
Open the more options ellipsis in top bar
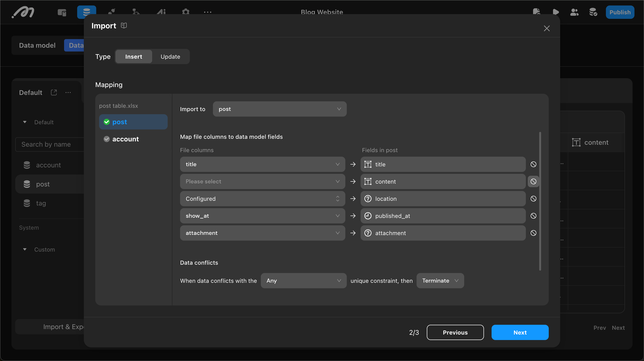(207, 12)
